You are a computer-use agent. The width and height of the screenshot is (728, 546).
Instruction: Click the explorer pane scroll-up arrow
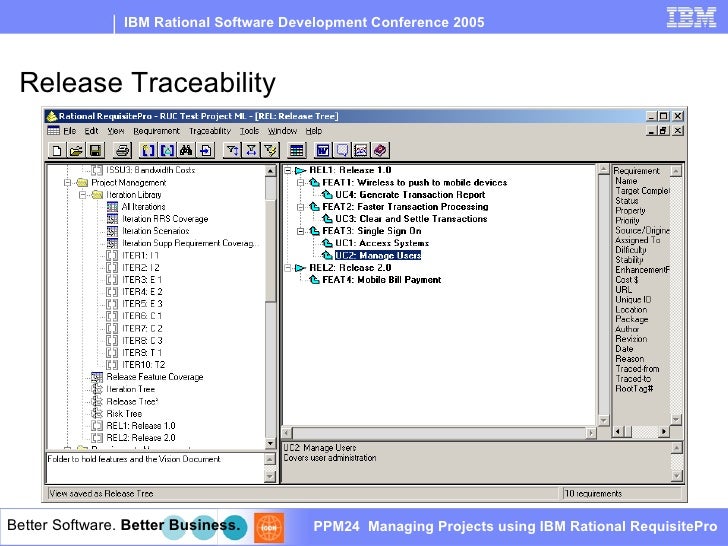tap(270, 171)
